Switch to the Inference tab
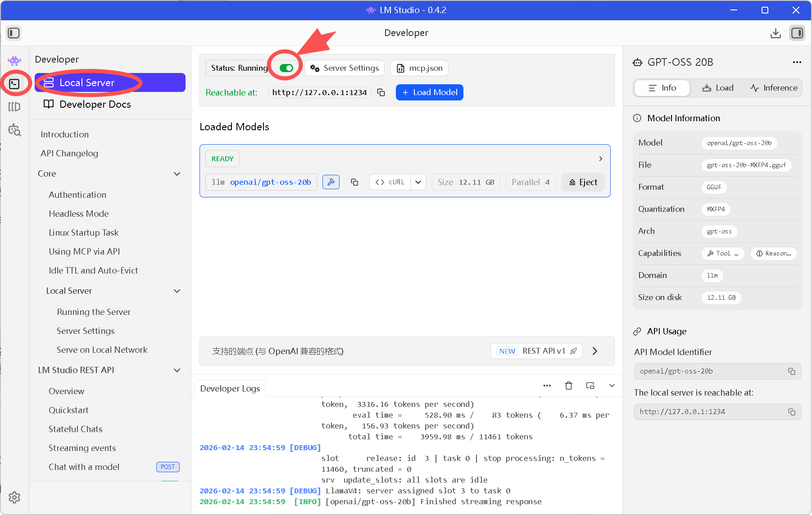The width and height of the screenshot is (812, 515). point(774,88)
